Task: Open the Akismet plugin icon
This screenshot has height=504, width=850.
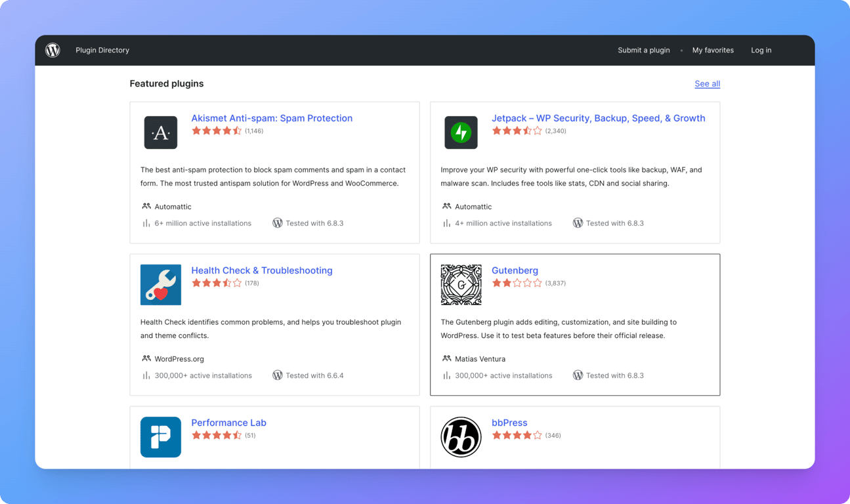Action: pos(161,133)
